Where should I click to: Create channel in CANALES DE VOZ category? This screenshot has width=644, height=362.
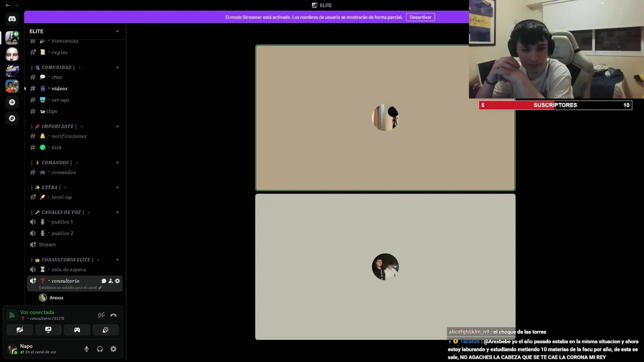pos(117,212)
